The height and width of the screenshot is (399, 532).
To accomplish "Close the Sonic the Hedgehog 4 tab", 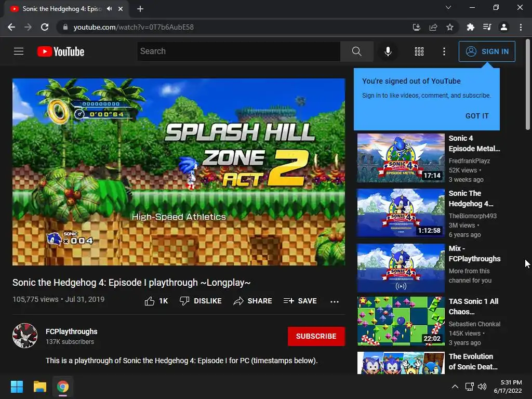I will click(121, 9).
